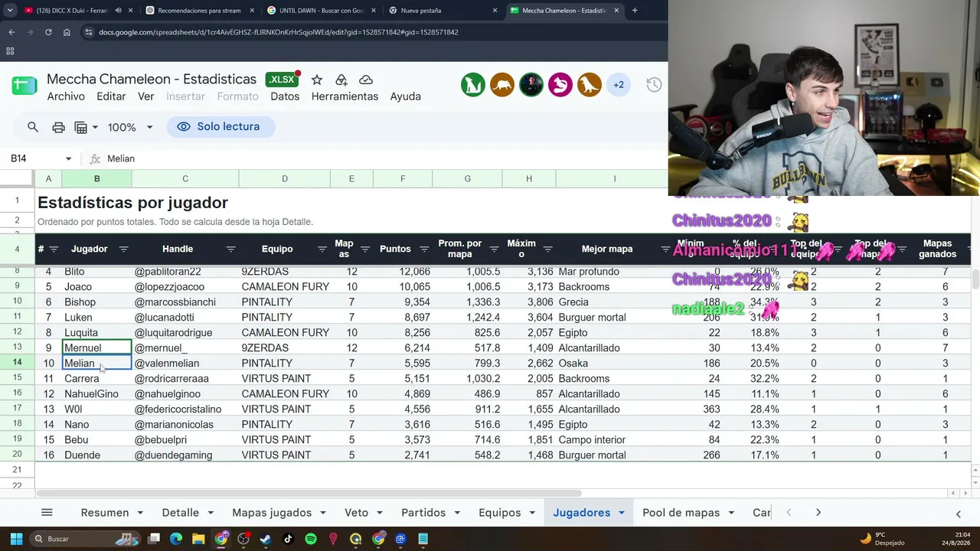
Task: Open Spotify from the taskbar
Action: [311, 539]
